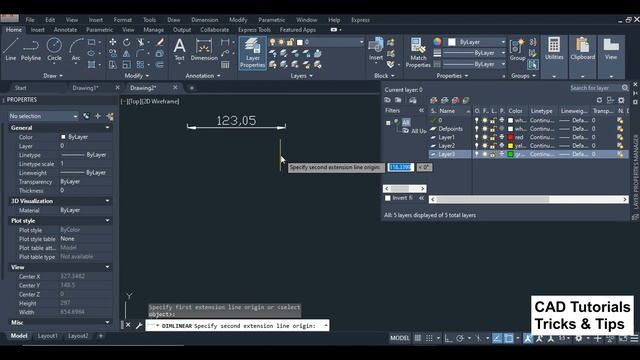This screenshot has height=360, width=640.
Task: Switch to the Annotate ribbon tab
Action: click(65, 30)
